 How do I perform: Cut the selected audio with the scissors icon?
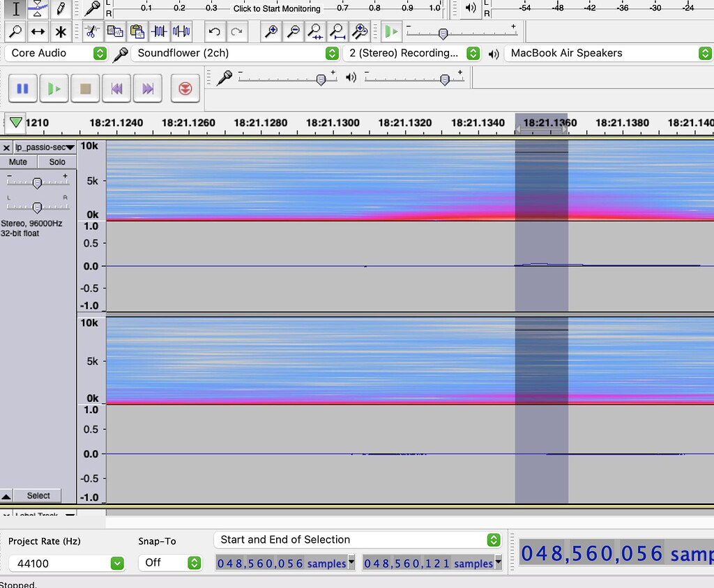click(x=94, y=32)
